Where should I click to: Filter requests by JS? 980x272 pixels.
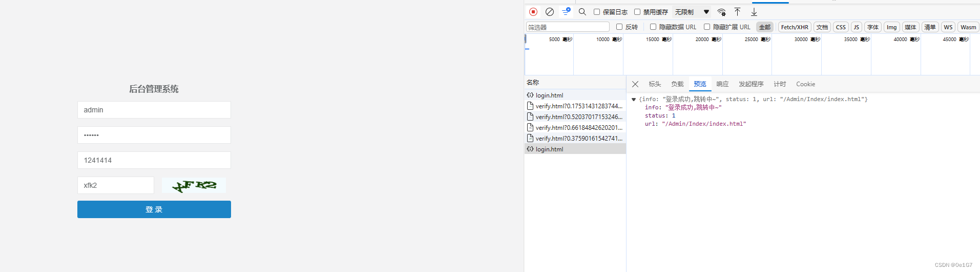click(857, 27)
